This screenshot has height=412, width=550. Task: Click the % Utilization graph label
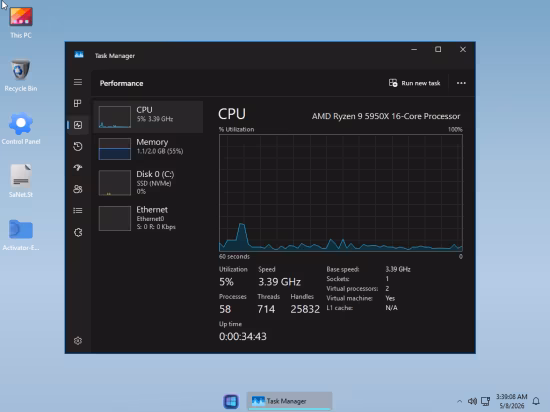click(236, 129)
